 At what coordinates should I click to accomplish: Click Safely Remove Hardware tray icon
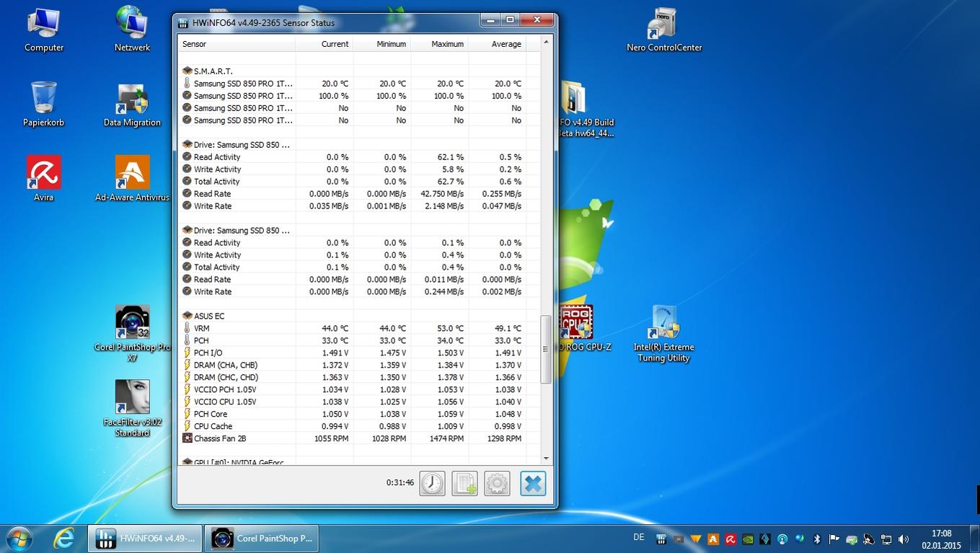coord(852,539)
